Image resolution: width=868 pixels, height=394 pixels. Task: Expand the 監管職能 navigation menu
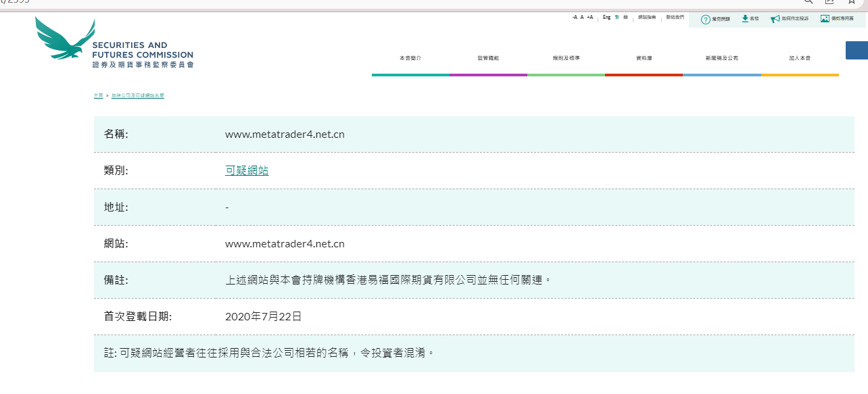coord(488,58)
